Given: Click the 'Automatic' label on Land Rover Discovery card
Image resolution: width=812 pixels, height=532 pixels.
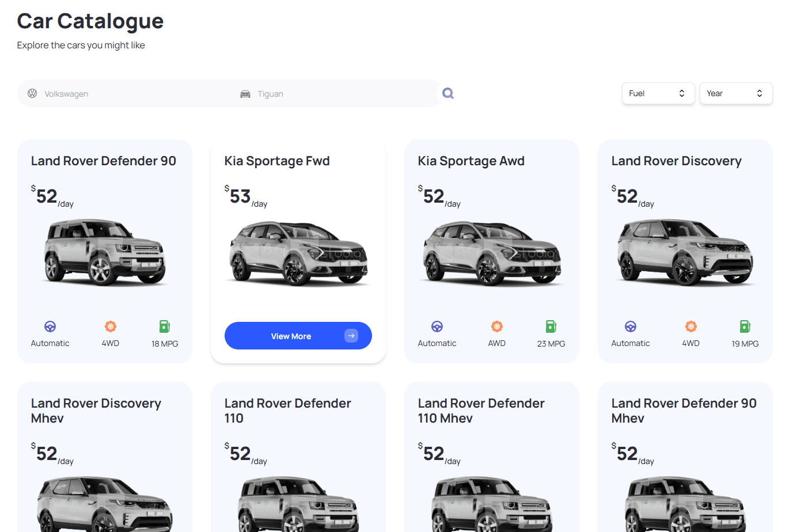Looking at the screenshot, I should tap(631, 343).
